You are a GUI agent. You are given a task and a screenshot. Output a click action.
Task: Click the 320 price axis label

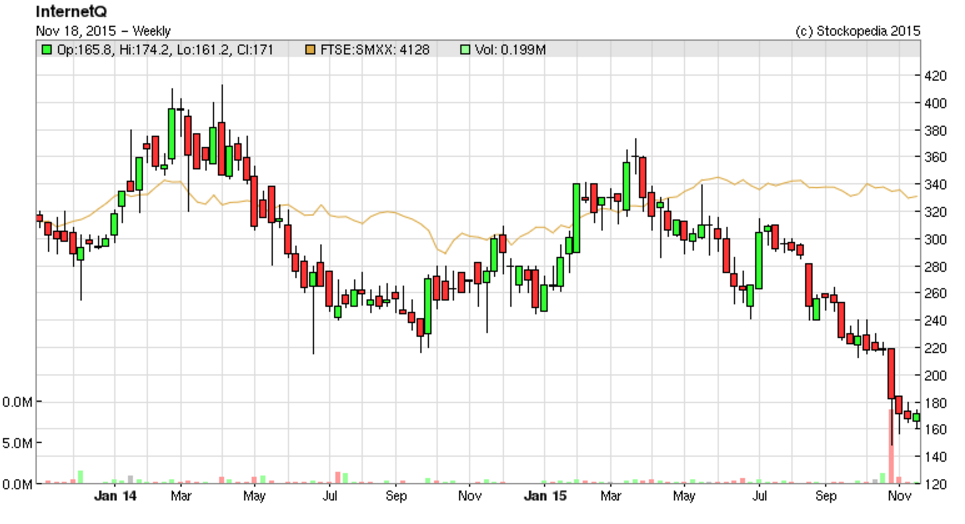(x=935, y=211)
